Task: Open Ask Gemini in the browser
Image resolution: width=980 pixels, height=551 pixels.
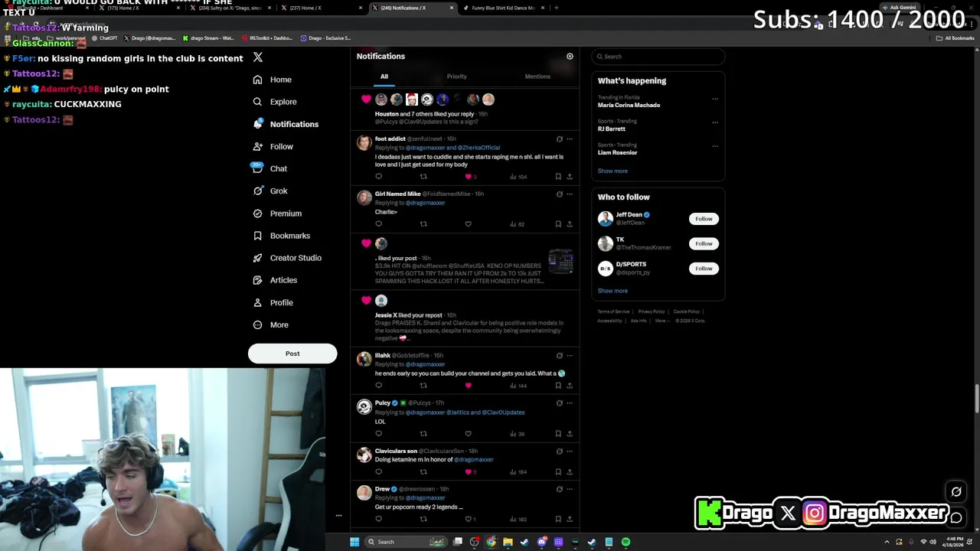Action: click(x=900, y=8)
